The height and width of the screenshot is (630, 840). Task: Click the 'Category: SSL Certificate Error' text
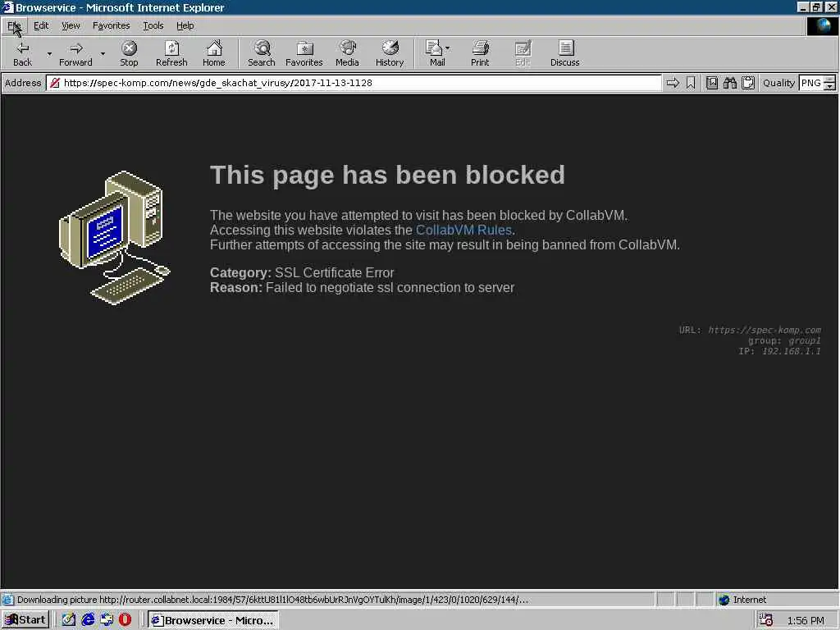point(302,272)
